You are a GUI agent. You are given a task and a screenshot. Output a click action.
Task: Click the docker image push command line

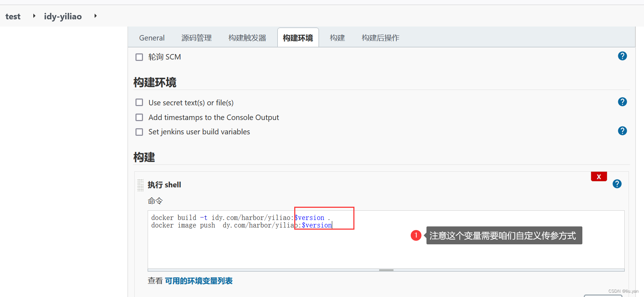click(242, 225)
